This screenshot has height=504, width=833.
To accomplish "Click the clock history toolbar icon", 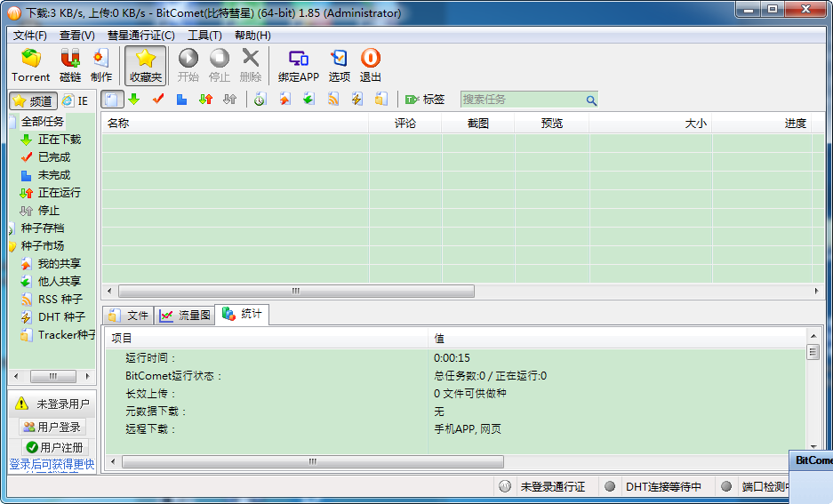I will coord(260,100).
